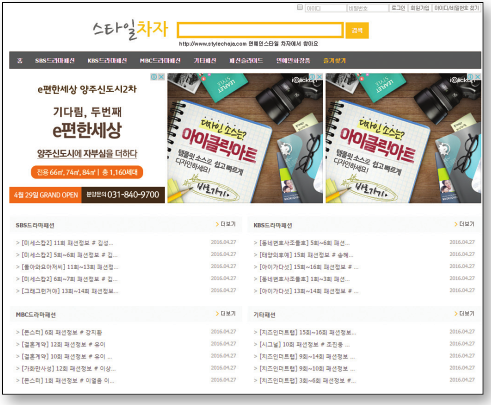The image size is (491, 405).
Task: Expand 더보기 for SBS드라마패션 section
Action: point(226,224)
